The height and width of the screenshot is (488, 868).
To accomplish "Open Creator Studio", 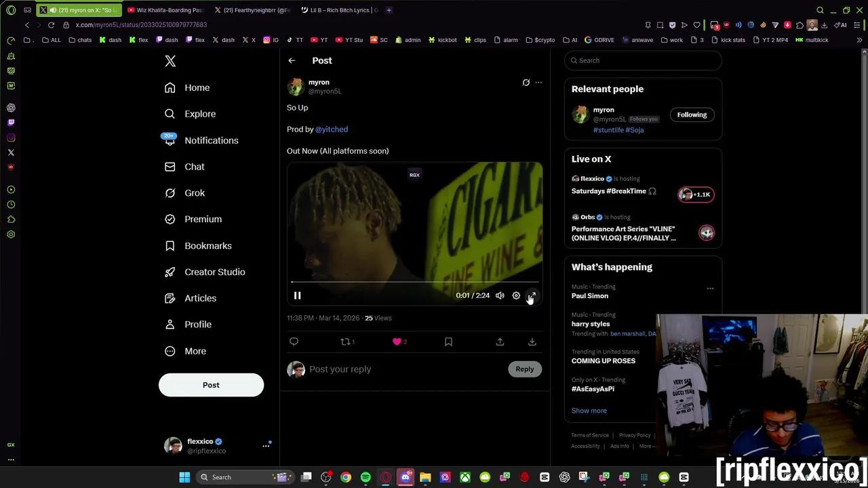I will click(x=205, y=272).
